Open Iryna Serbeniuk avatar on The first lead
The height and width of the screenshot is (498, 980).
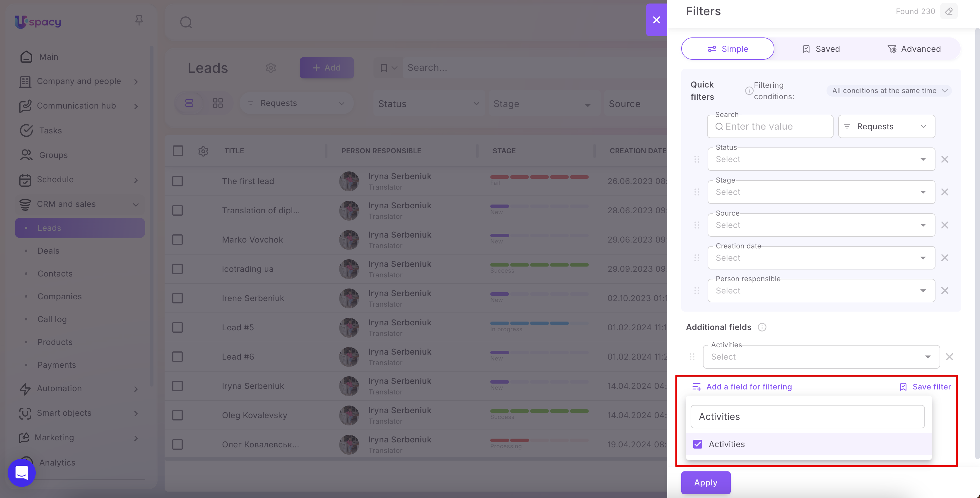[x=349, y=181]
